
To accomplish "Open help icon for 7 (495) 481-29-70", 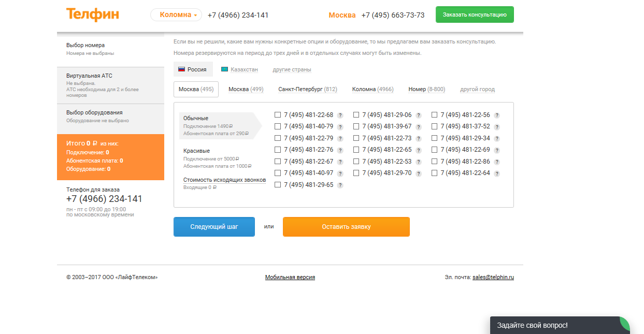I will point(419,173).
